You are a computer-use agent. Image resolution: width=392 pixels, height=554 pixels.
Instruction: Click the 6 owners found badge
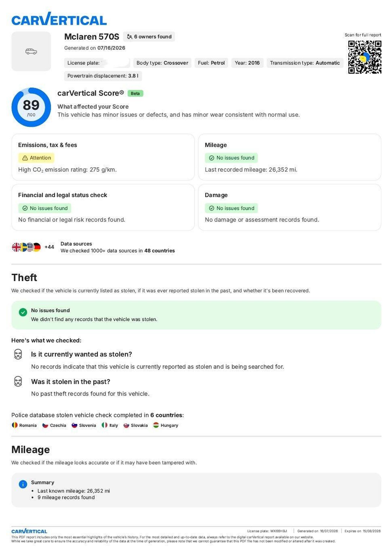click(x=149, y=37)
